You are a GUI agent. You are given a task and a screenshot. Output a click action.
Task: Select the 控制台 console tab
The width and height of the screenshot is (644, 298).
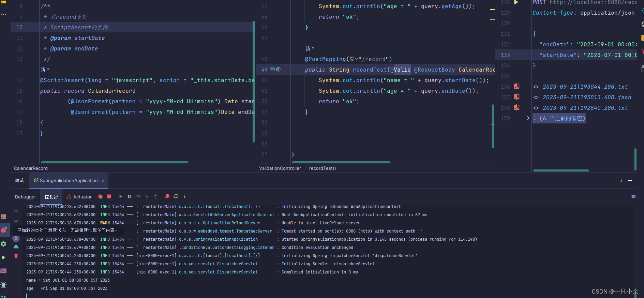51,197
